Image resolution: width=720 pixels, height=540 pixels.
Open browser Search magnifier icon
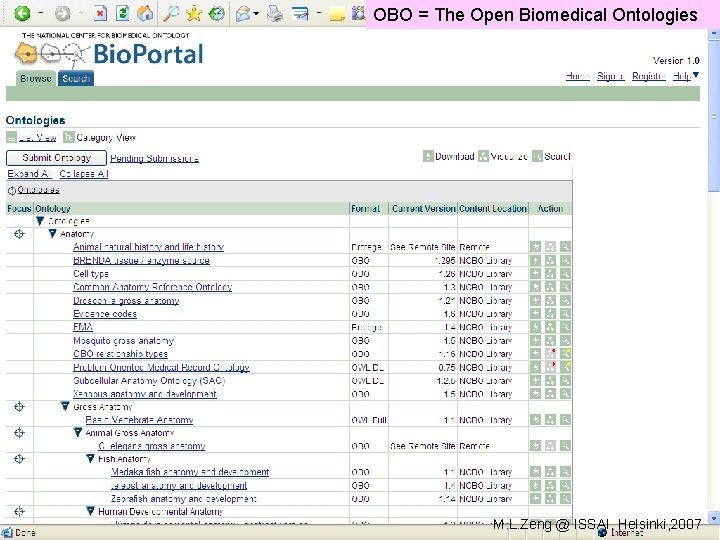pyautogui.click(x=171, y=14)
